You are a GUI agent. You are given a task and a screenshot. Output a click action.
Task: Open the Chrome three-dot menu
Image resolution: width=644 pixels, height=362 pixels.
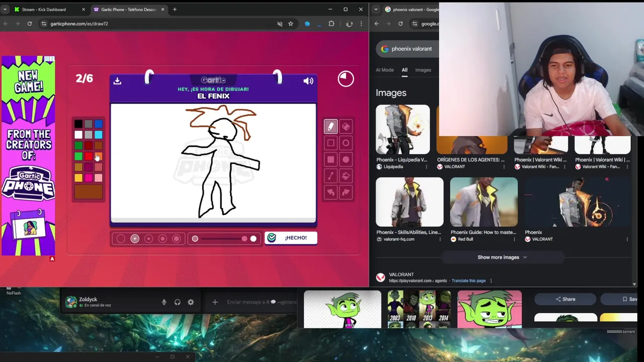click(361, 24)
